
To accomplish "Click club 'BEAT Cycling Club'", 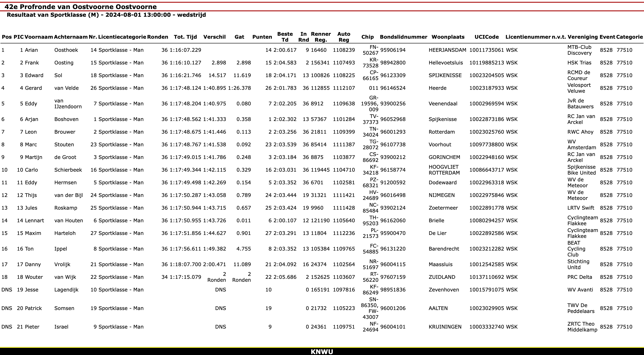I will 576,249.
